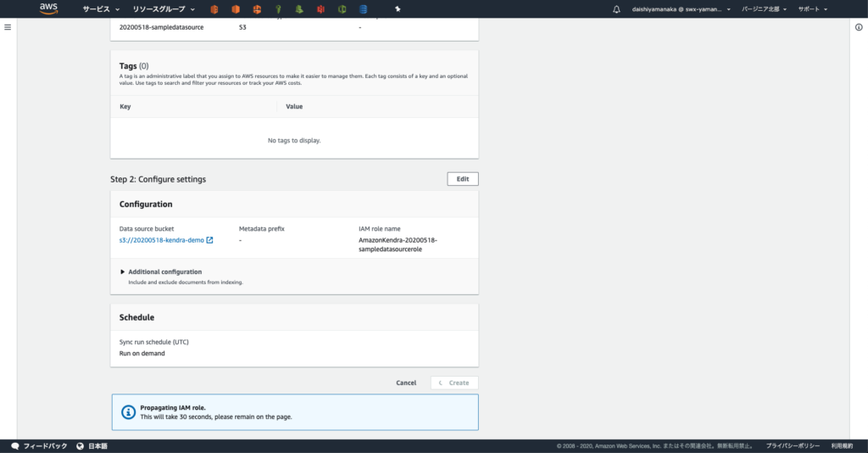868x453 pixels.
Task: Click the feedback speech bubble icon
Action: pos(14,445)
